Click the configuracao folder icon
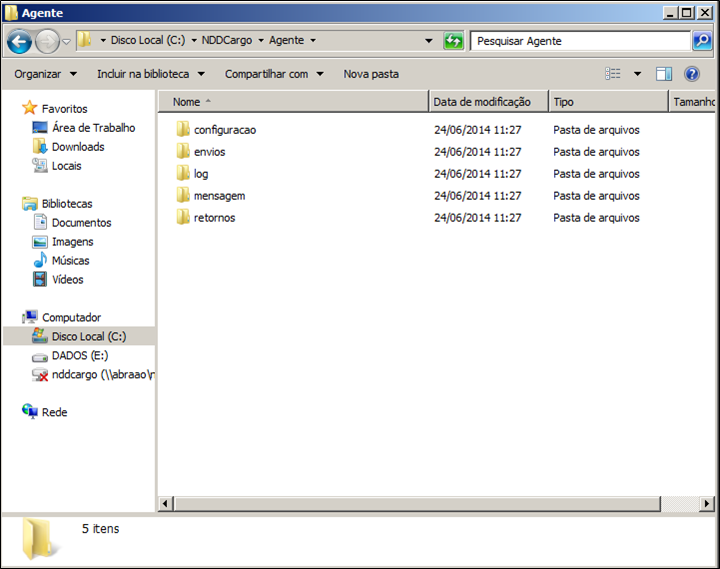 coord(183,129)
